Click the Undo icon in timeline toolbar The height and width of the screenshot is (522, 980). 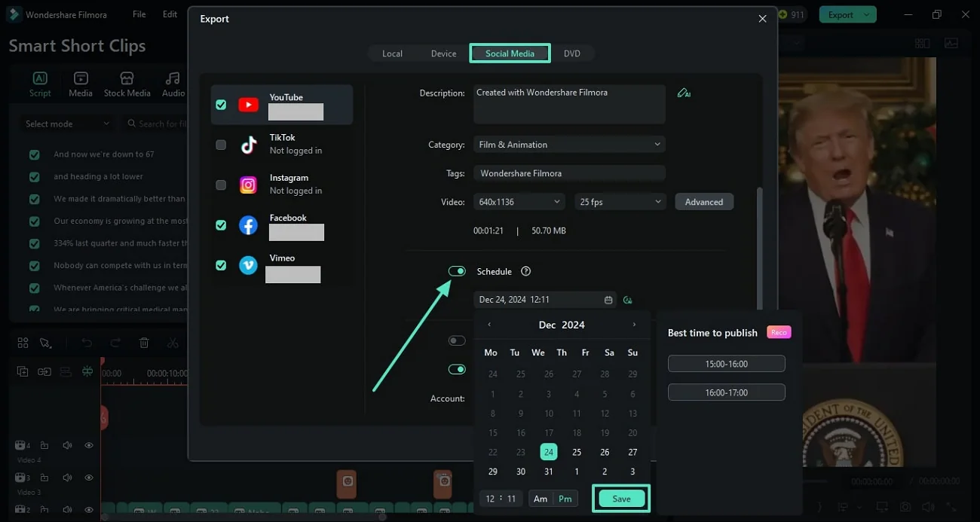coord(87,343)
